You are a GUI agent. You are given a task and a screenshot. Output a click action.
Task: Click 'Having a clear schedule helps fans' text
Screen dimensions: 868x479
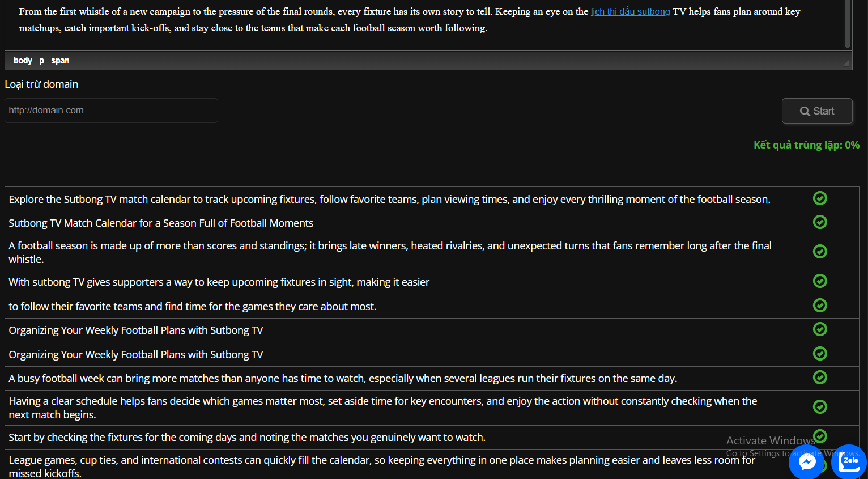382,408
